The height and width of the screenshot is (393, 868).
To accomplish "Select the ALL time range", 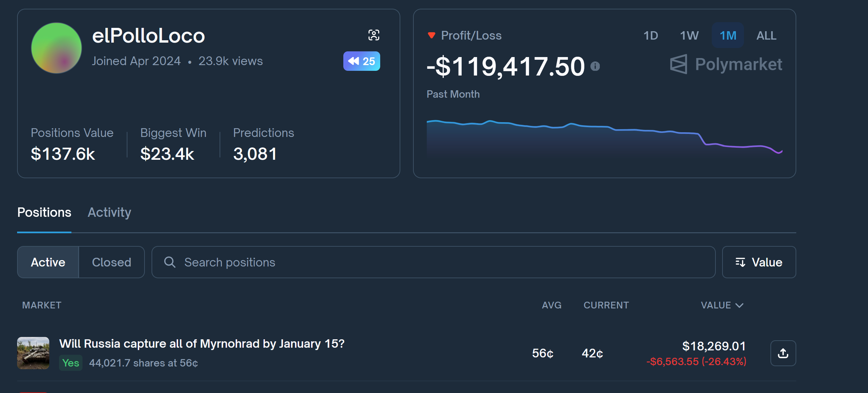I will click(x=766, y=36).
